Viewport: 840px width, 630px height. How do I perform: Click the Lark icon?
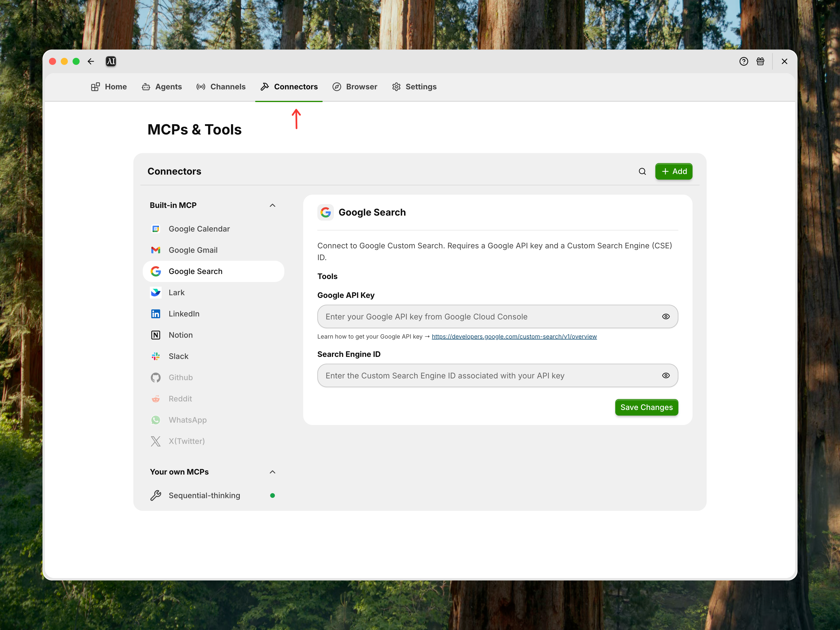[156, 293]
